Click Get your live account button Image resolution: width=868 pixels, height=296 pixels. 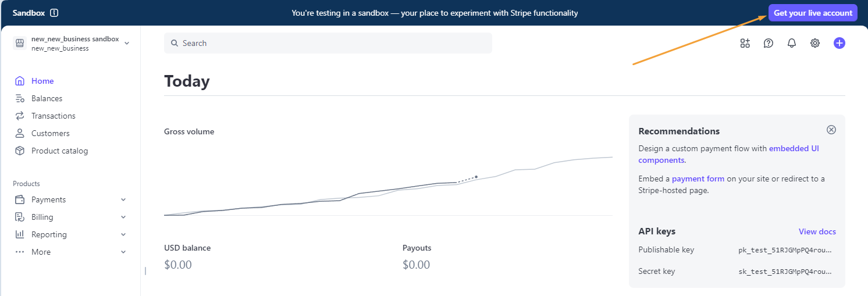pos(813,13)
